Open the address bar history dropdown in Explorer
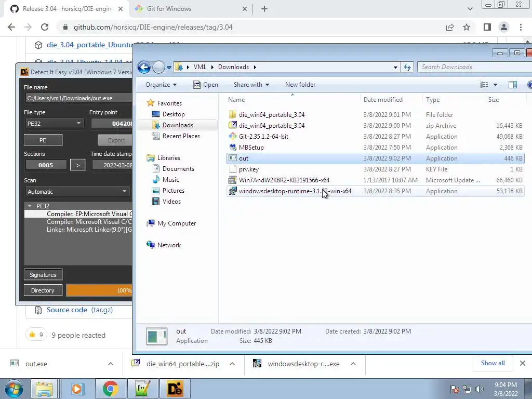This screenshot has height=399, width=532. pos(395,67)
